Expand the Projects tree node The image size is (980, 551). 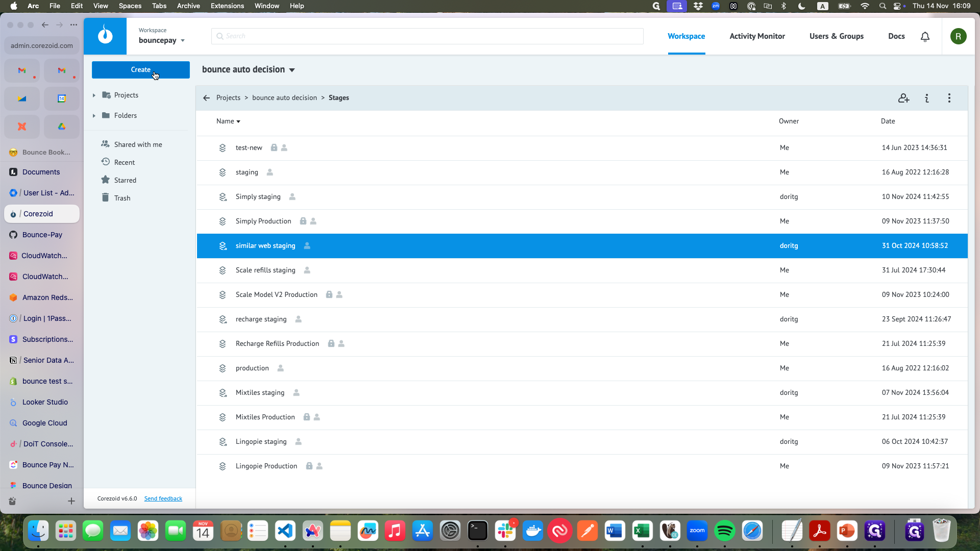94,95
